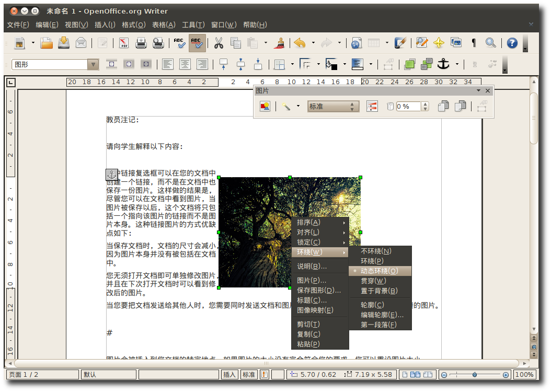Screen dimensions: 551x392
Task: Click the Borders icon
Action: click(x=279, y=64)
